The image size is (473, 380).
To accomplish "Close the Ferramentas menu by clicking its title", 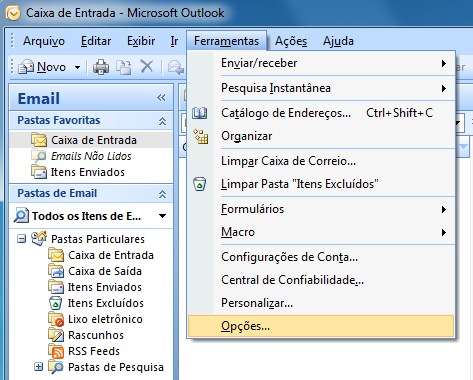I will [226, 41].
